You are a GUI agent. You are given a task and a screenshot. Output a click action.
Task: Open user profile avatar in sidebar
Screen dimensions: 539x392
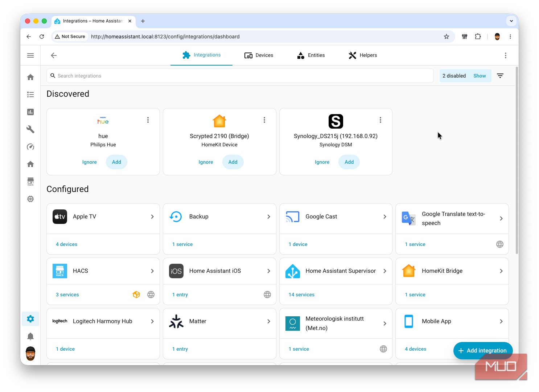tap(30, 354)
